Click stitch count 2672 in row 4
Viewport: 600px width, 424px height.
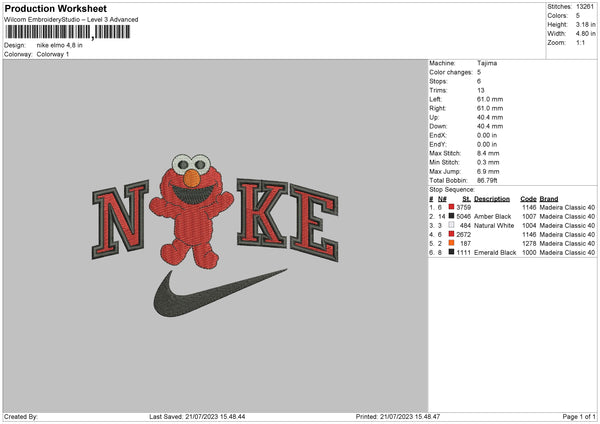463,235
